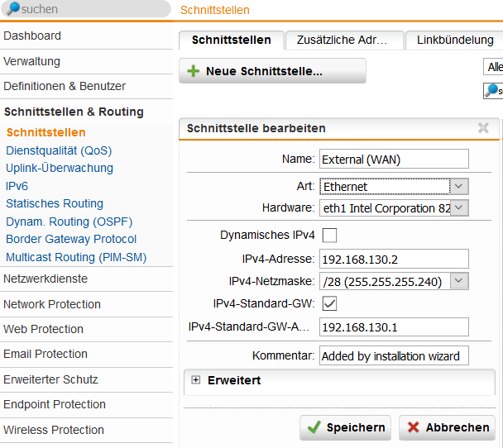503x448 pixels.
Task: Open the Hardware dropdown showing eth1
Action: (x=460, y=208)
